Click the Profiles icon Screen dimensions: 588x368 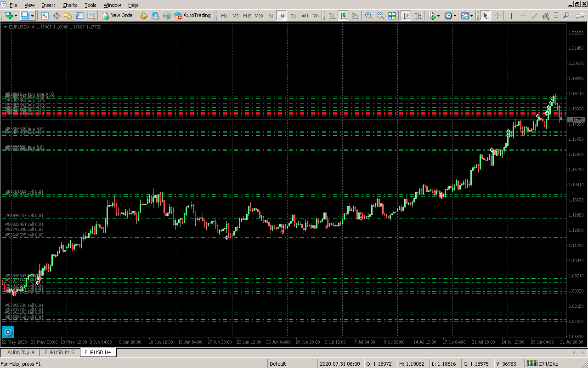pos(24,16)
